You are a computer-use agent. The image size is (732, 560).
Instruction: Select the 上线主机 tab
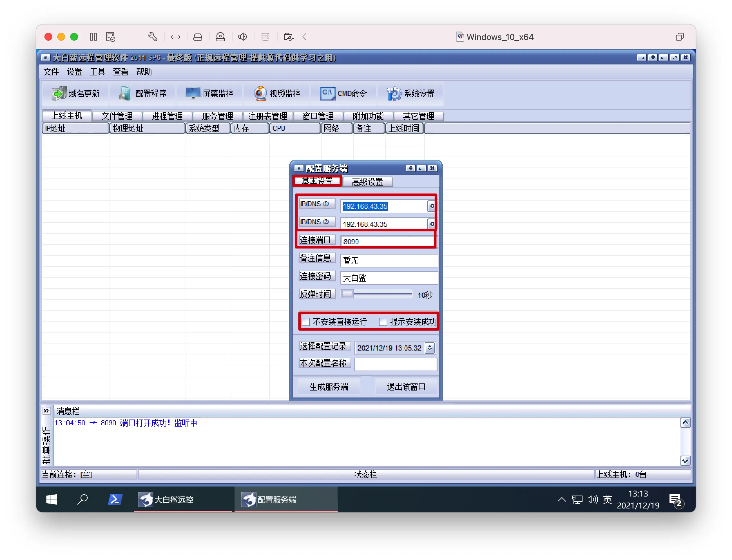[67, 115]
